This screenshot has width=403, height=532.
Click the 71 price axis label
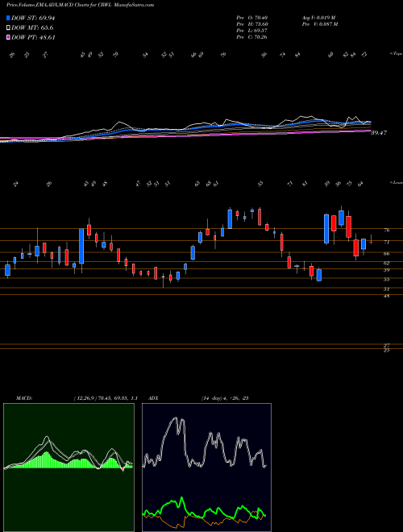(386, 243)
